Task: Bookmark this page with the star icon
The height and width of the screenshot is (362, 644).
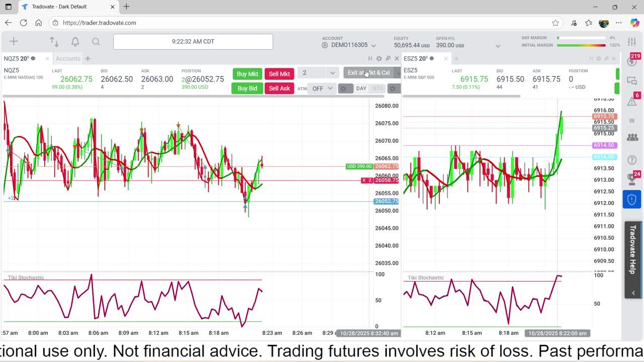Action: click(x=555, y=23)
